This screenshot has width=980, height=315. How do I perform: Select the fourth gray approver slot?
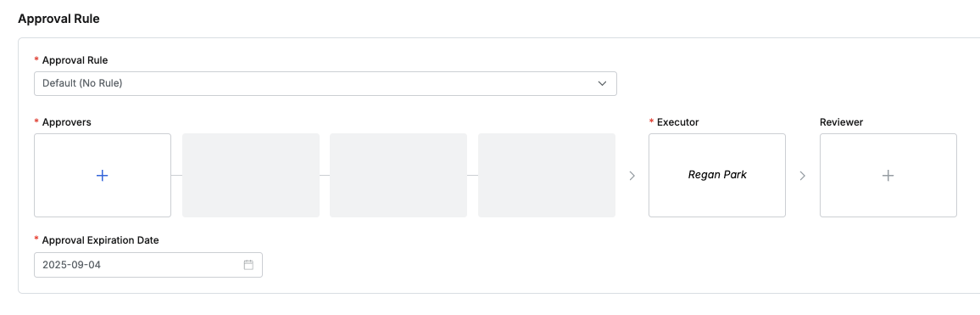tap(546, 176)
